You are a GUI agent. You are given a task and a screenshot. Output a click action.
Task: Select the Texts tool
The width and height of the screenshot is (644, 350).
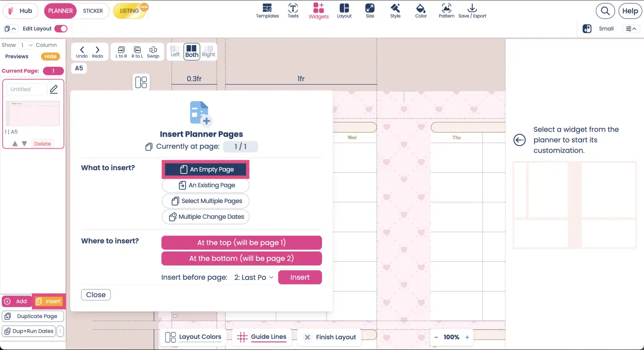pyautogui.click(x=293, y=11)
